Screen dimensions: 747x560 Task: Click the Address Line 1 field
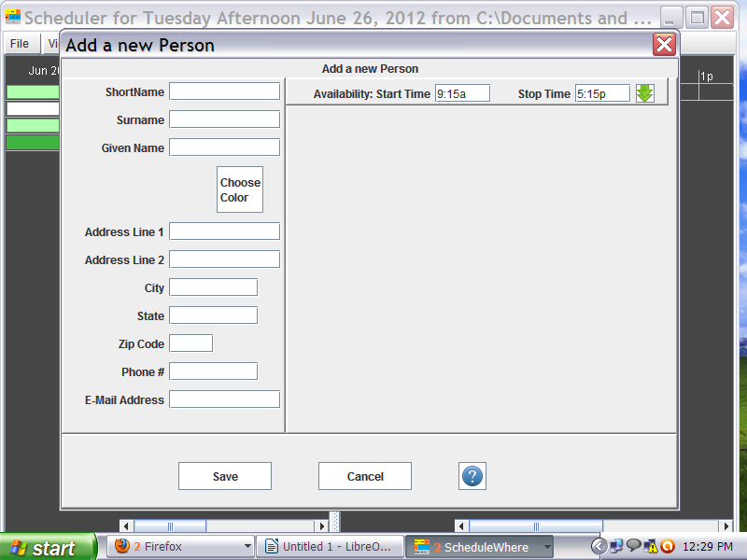(224, 231)
